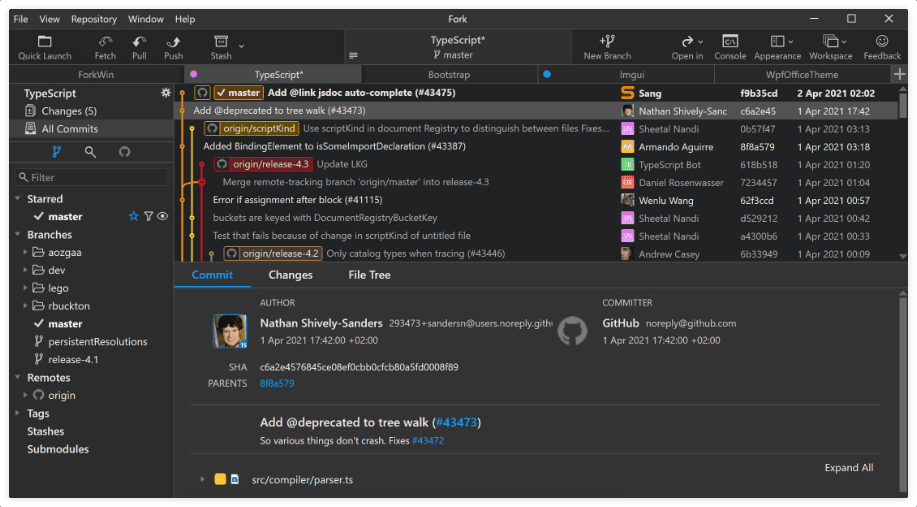Viewport: 917px width, 507px height.
Task: Open parent commit link 8f8a579
Action: (x=277, y=384)
